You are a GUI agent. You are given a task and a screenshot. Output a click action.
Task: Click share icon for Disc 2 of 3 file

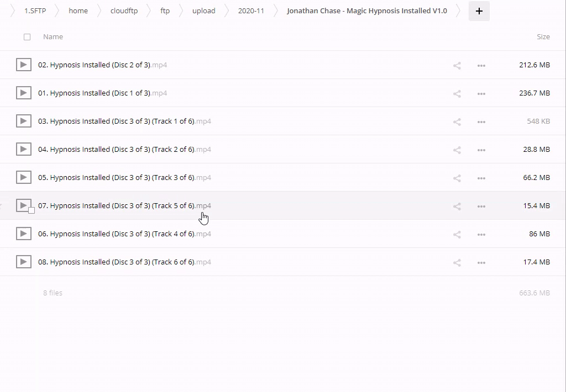(x=457, y=65)
